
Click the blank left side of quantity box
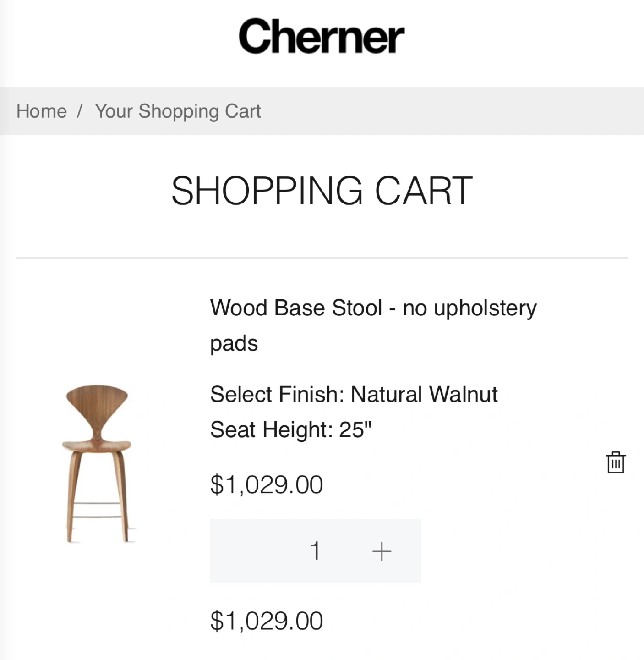247,551
